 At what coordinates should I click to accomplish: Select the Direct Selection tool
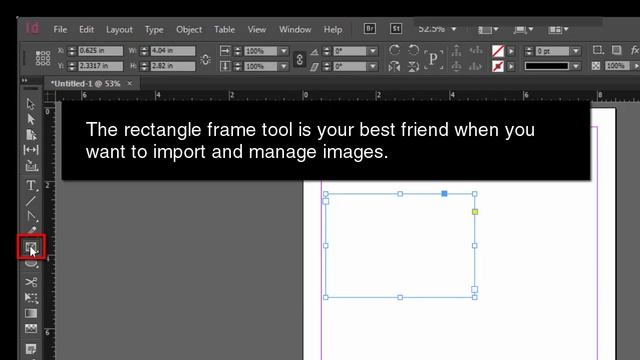click(x=31, y=119)
